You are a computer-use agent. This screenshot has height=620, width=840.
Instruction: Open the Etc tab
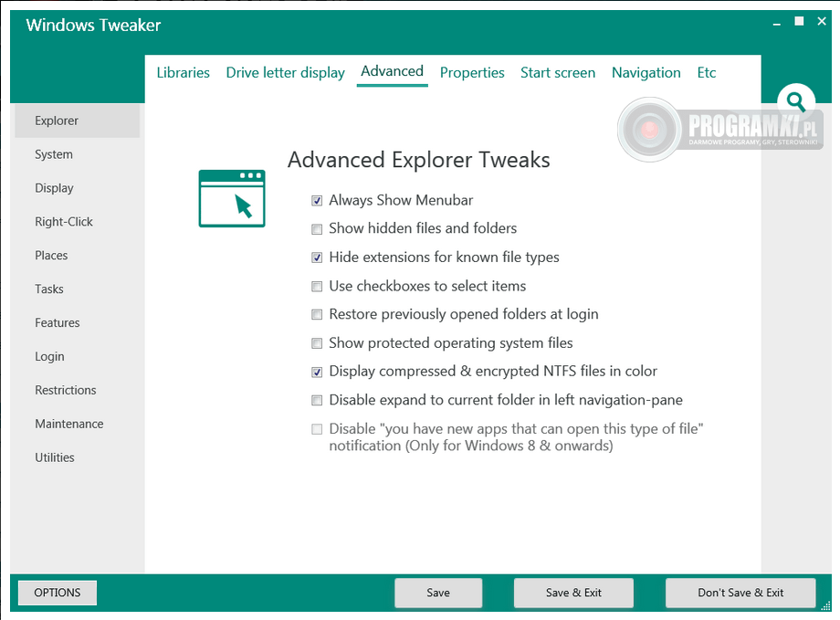click(x=707, y=72)
